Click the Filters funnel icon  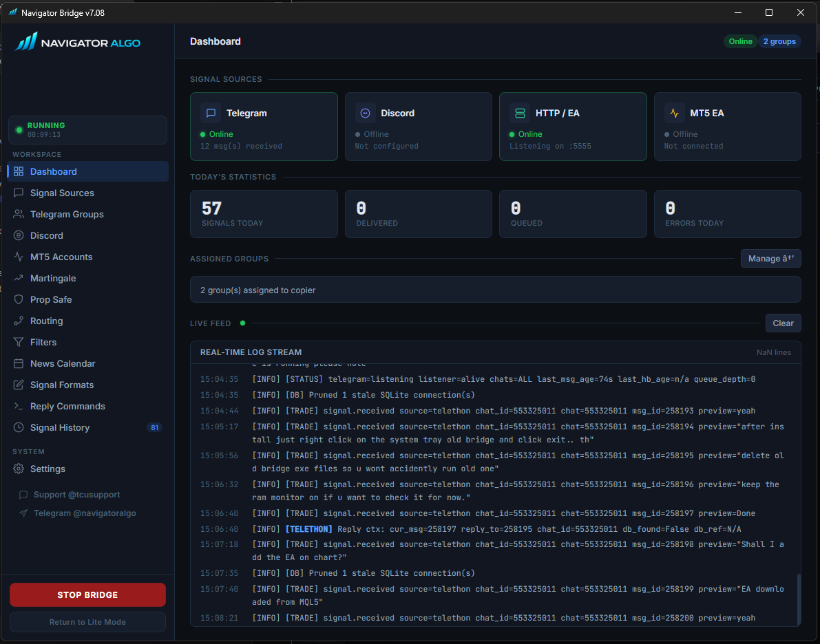[19, 343]
